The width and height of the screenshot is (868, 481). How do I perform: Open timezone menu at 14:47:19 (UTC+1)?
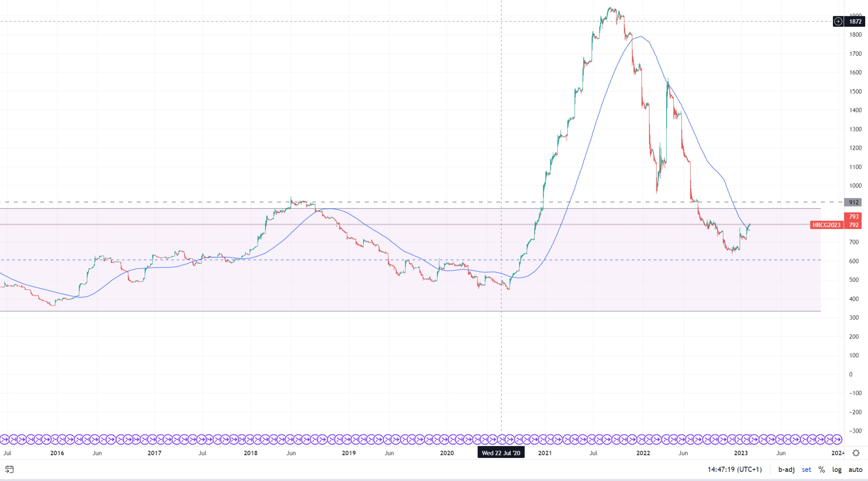(x=734, y=469)
